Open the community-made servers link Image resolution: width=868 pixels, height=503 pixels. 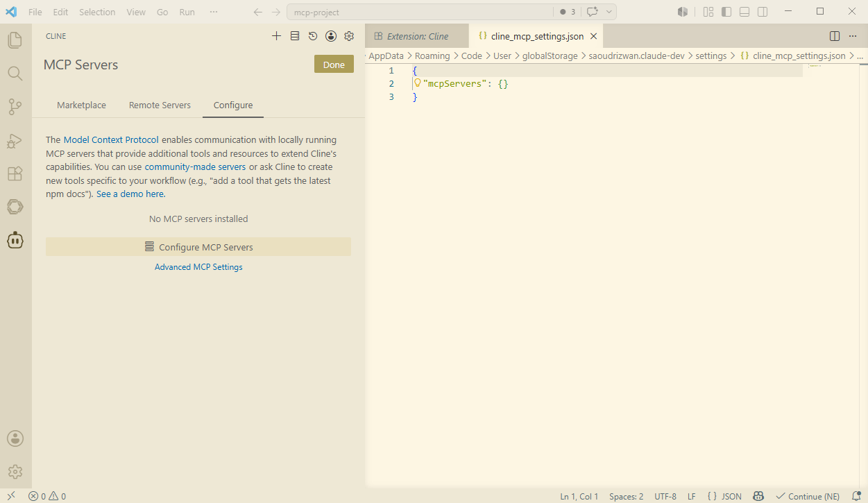(195, 167)
